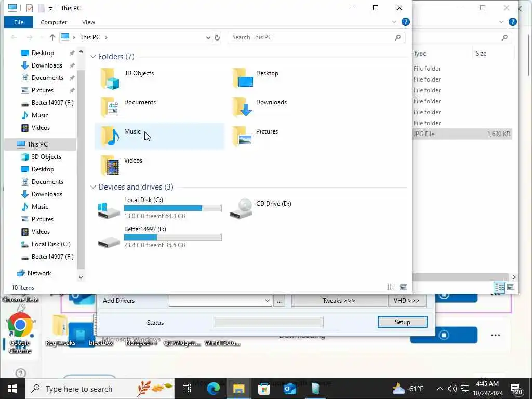
Task: Open 3D Objects in the navigation pane
Action: coord(46,157)
